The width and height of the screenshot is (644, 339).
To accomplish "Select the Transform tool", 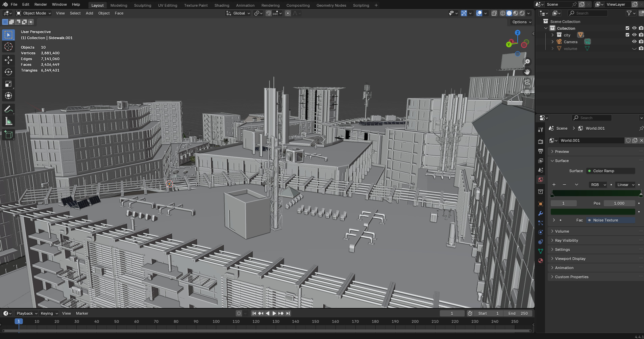I will [x=8, y=96].
